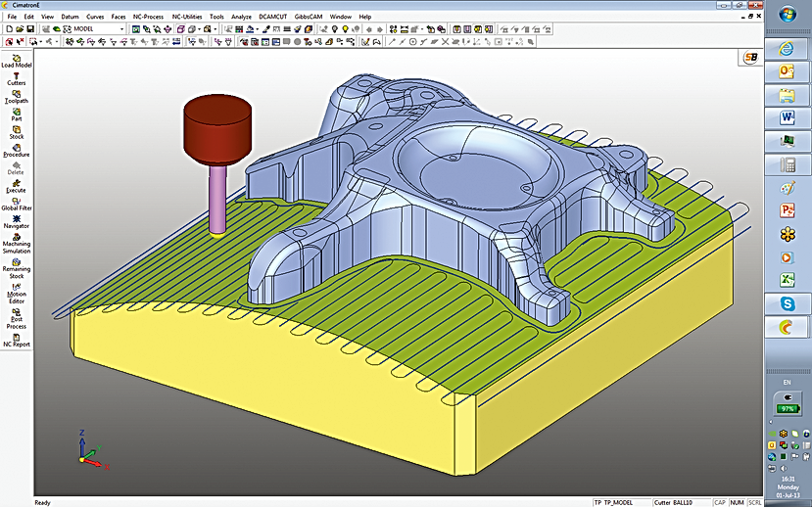Click the Ready status text
This screenshot has height=508, width=812.
pos(42,502)
